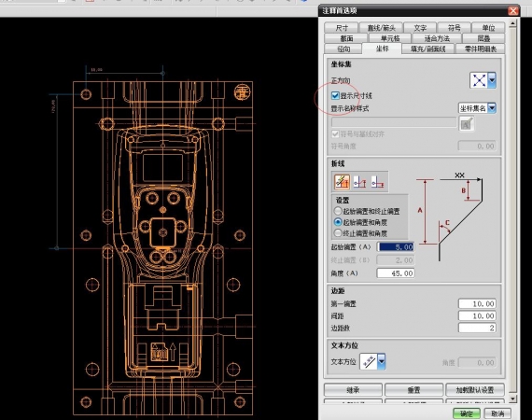Select the third dogleg style icon

coord(377,182)
